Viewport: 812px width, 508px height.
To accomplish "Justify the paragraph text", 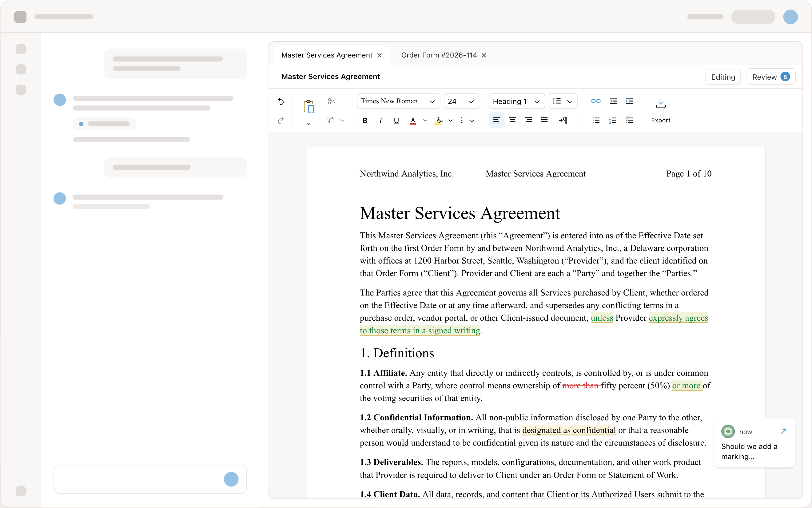I will 544,120.
